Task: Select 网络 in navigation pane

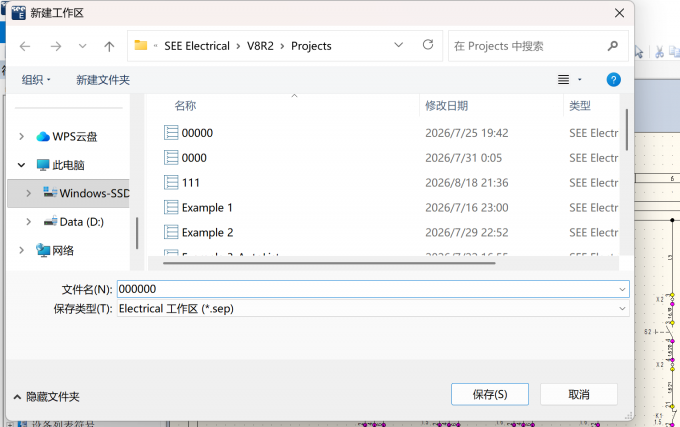Action: [55, 250]
